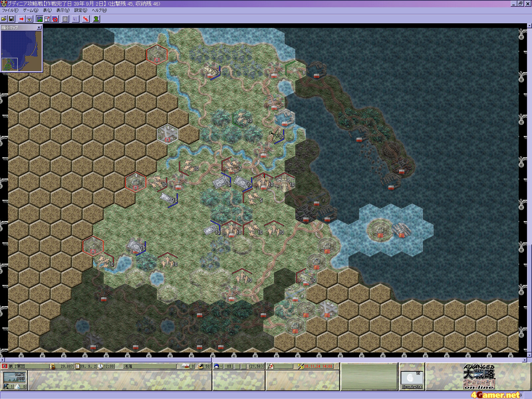
Task: Click the flag icon beside 第 2軍団
Action: (x=5, y=366)
